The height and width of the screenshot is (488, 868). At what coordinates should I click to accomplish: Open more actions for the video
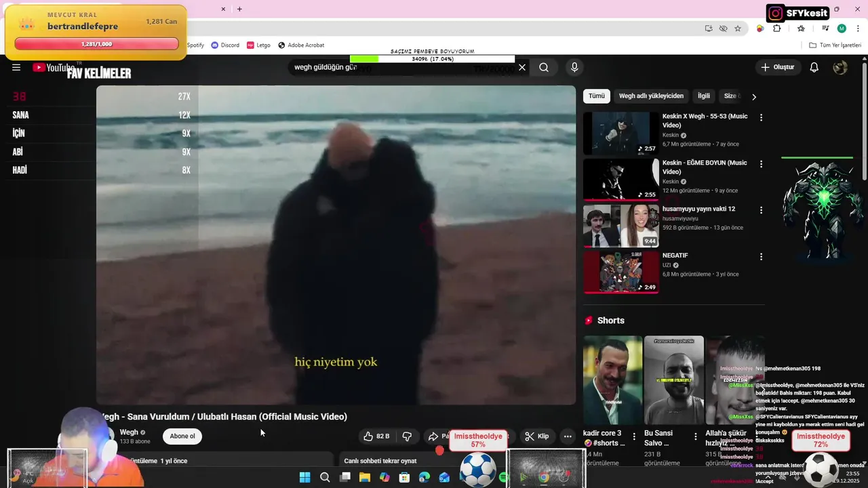pos(568,436)
